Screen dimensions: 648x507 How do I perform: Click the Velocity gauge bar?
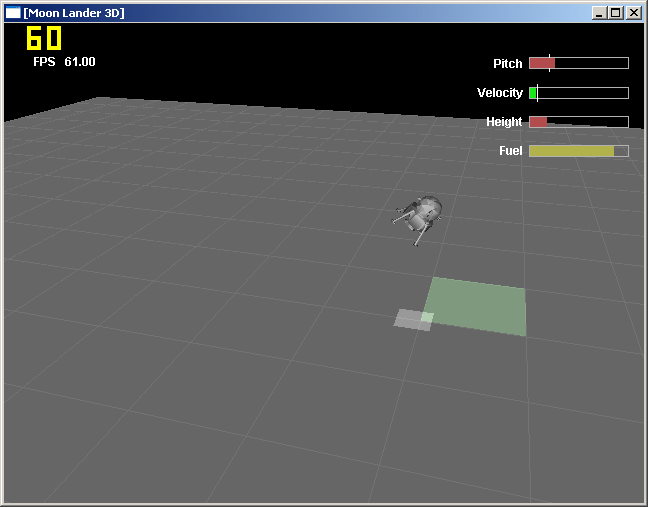(578, 93)
